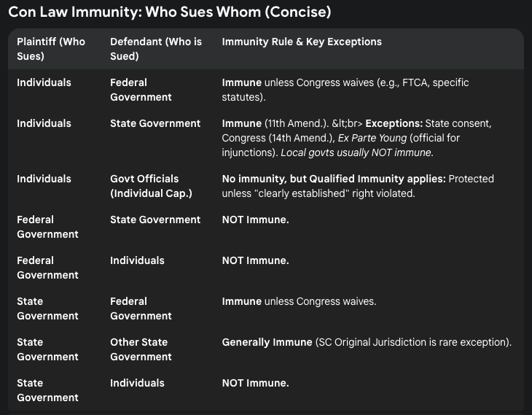
Task: Click 'Immune unless Congress waives.' rule cell
Action: tap(300, 301)
